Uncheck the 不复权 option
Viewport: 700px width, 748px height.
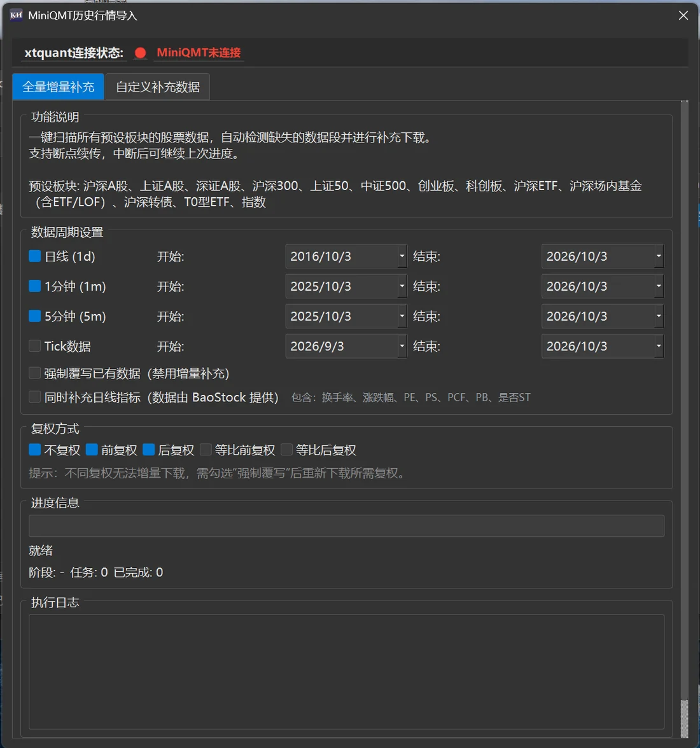click(35, 450)
